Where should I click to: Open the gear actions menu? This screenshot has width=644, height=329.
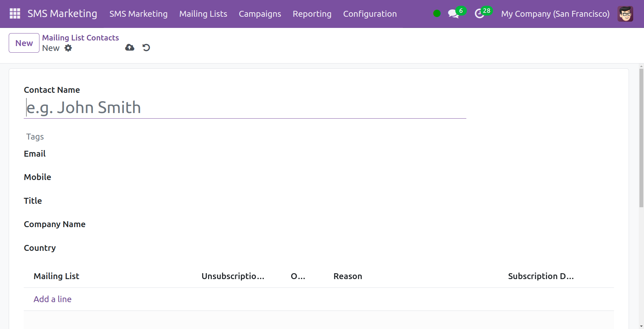click(68, 48)
